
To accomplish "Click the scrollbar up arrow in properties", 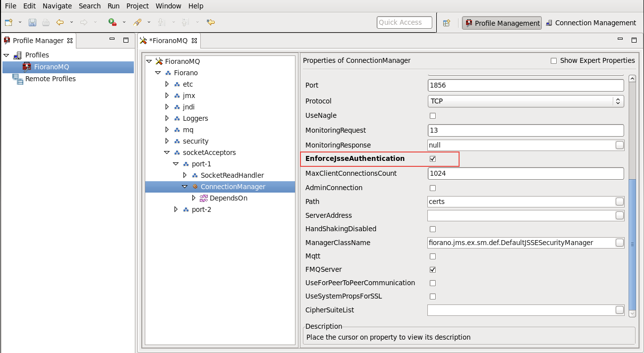I will (632, 78).
